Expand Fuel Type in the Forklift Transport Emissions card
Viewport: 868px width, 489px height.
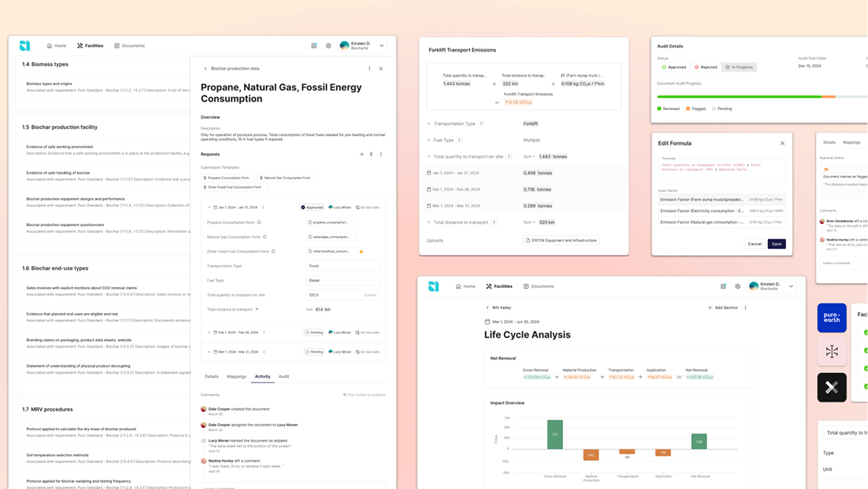point(429,140)
